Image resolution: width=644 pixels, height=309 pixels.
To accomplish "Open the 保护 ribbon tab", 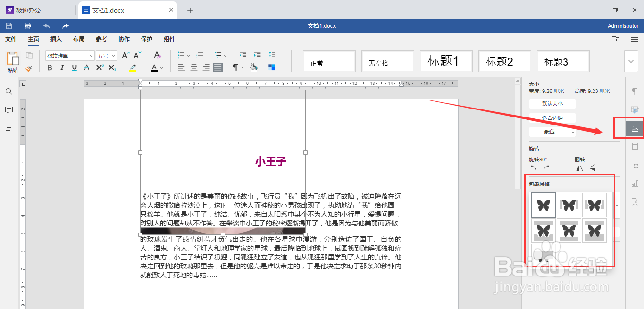I will click(146, 39).
